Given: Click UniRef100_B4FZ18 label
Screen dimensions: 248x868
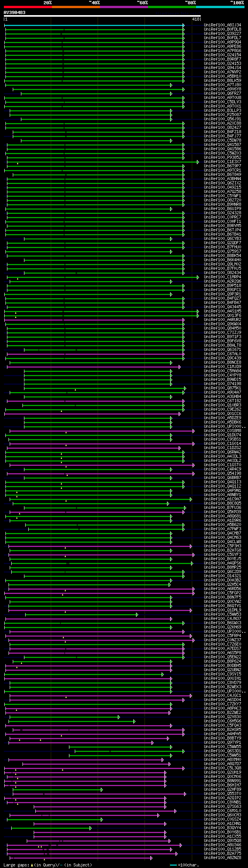Looking at the screenshot, I should 222,132.
